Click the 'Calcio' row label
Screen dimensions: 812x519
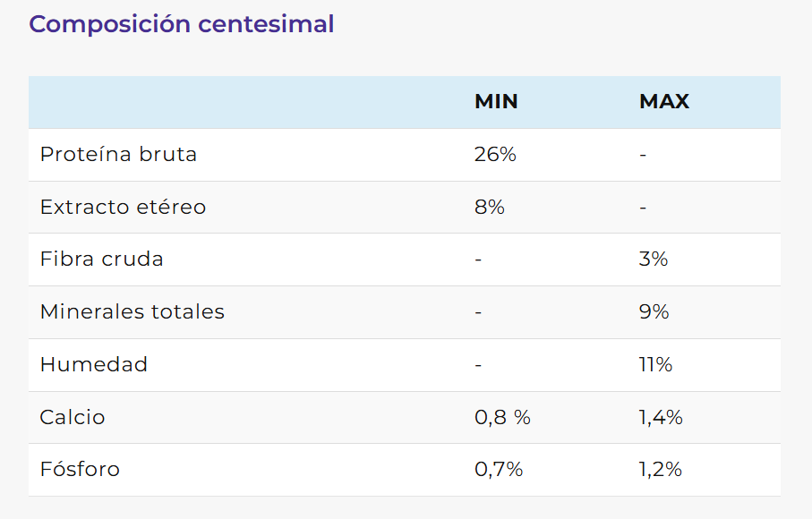73,417
